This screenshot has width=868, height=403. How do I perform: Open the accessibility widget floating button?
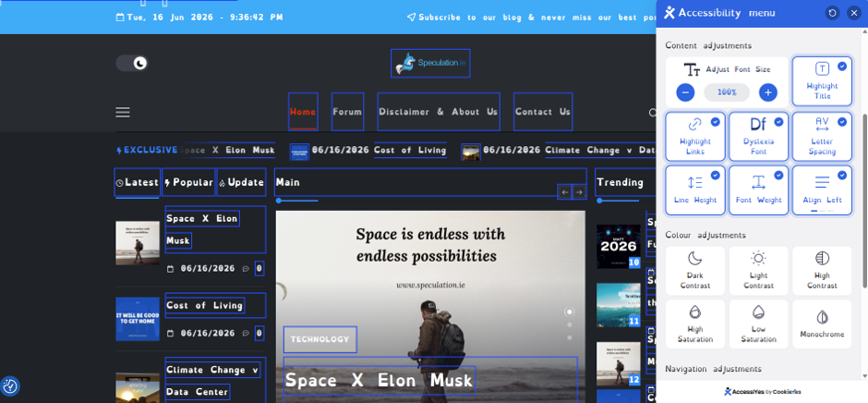[x=10, y=385]
